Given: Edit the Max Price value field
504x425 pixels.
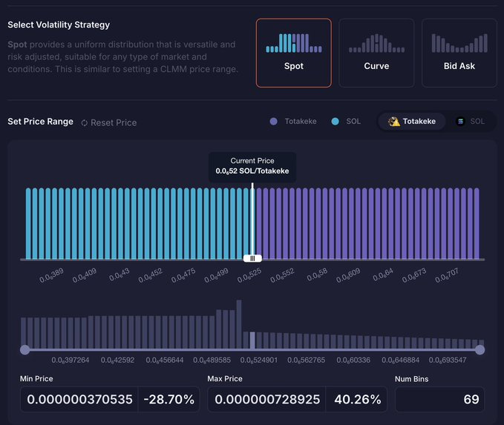Looking at the screenshot, I should 266,399.
